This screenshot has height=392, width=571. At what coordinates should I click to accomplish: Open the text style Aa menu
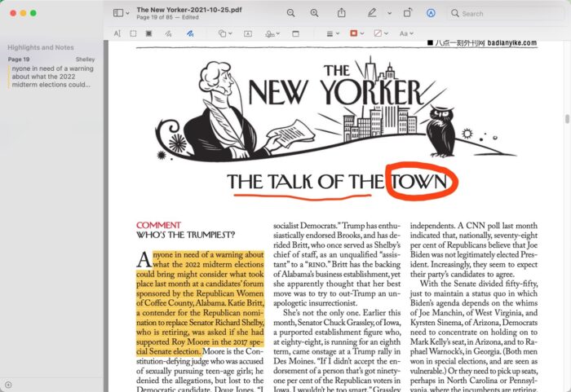(405, 34)
